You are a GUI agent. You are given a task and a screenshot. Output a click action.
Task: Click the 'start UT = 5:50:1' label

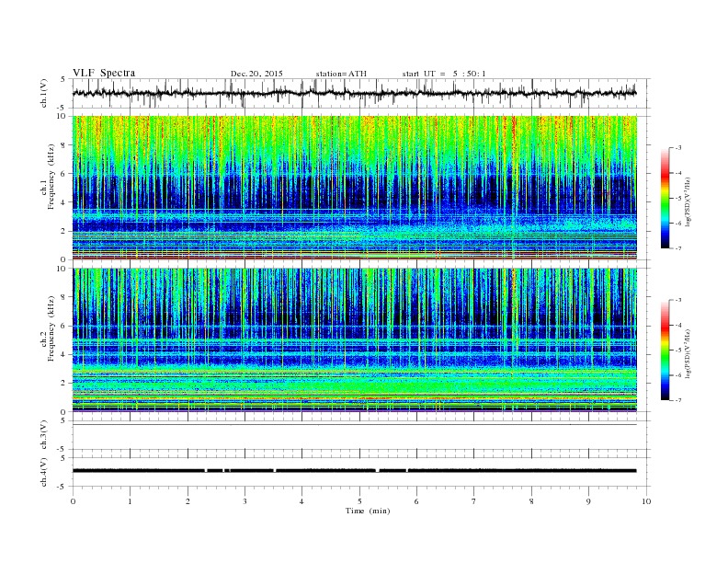point(444,74)
